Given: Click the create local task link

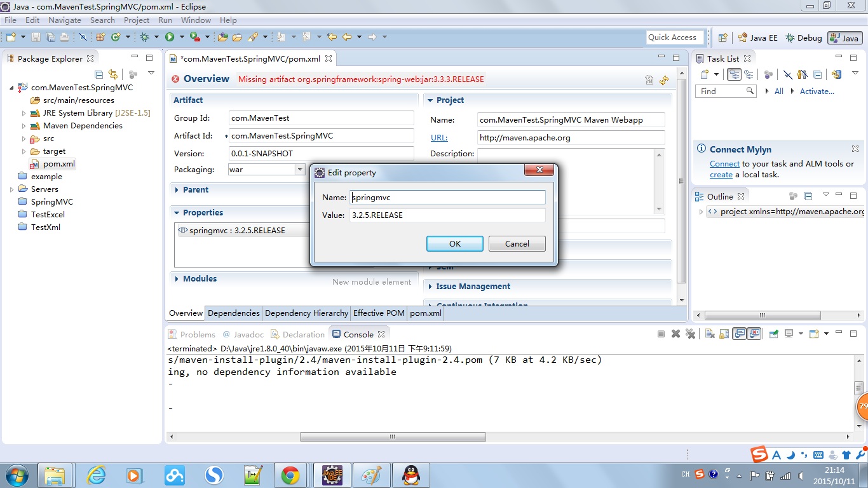Looking at the screenshot, I should pos(721,174).
